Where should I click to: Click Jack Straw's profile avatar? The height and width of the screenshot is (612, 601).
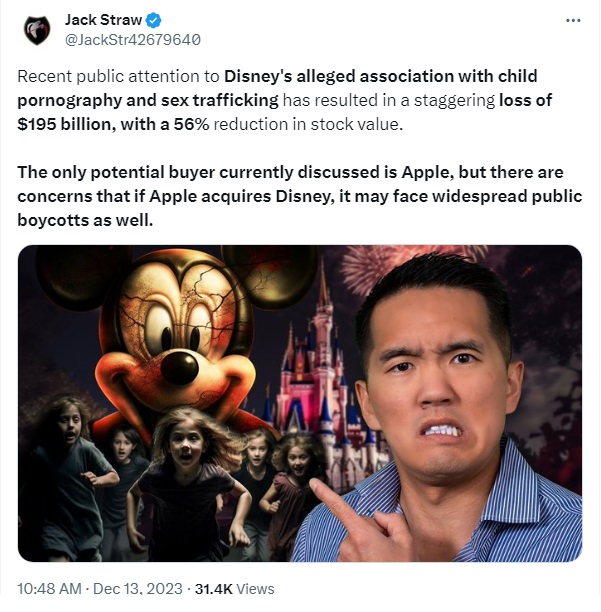(37, 30)
